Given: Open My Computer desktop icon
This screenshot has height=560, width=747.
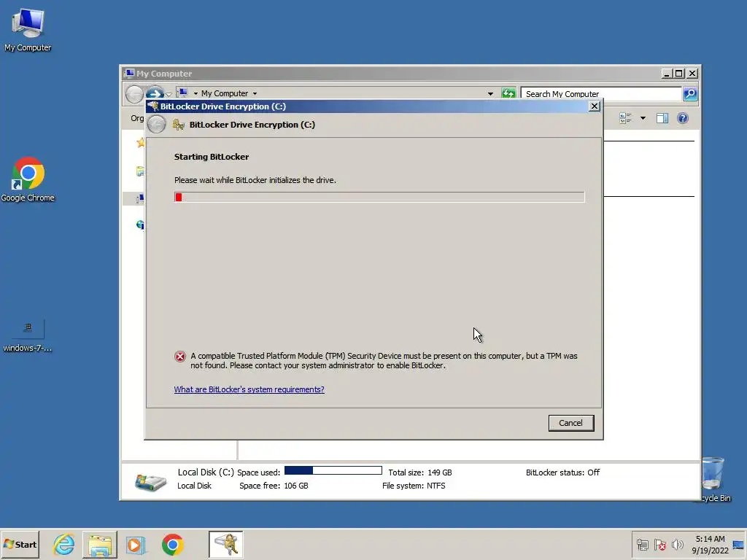Looking at the screenshot, I should [x=28, y=30].
